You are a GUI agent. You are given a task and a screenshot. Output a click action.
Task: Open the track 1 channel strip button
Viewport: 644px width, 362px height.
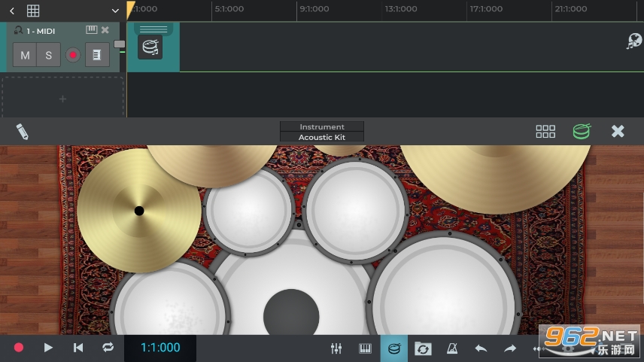coord(97,55)
